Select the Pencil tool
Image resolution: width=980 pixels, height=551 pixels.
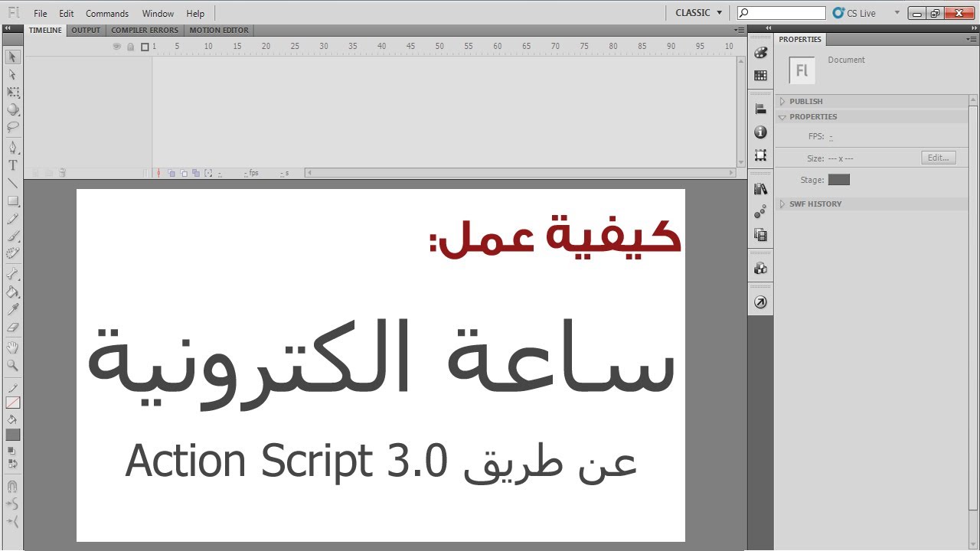coord(13,219)
